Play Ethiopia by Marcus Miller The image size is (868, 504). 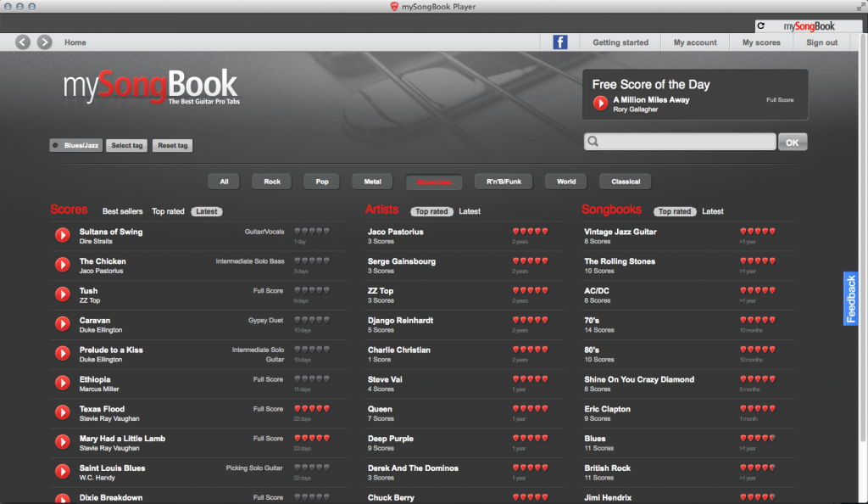coord(63,383)
